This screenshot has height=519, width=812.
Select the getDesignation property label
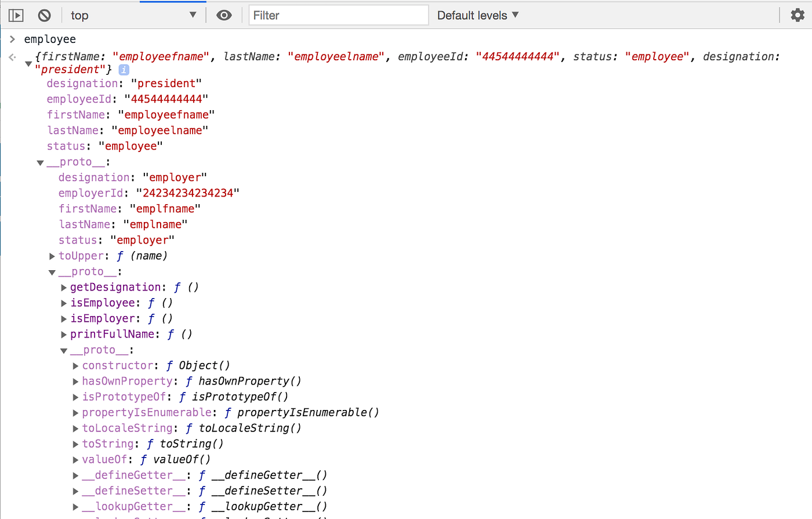point(115,287)
